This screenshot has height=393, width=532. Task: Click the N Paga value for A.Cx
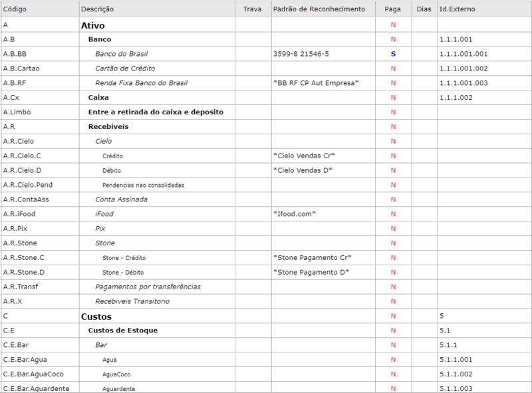pos(393,98)
